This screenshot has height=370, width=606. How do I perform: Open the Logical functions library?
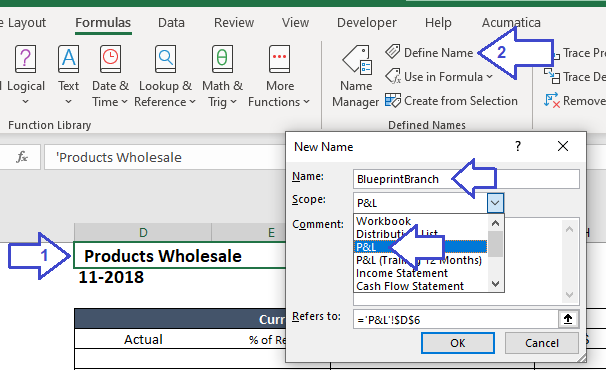pyautogui.click(x=26, y=75)
